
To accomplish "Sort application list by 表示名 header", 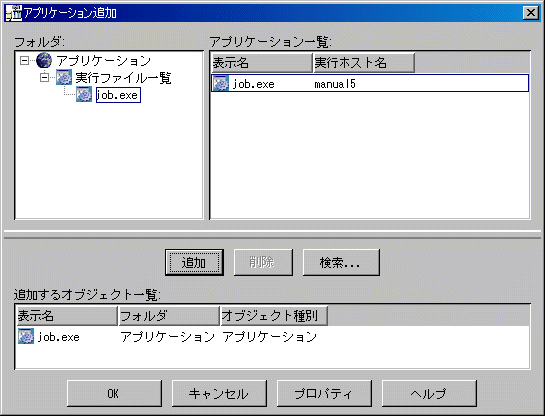I will coord(262,63).
